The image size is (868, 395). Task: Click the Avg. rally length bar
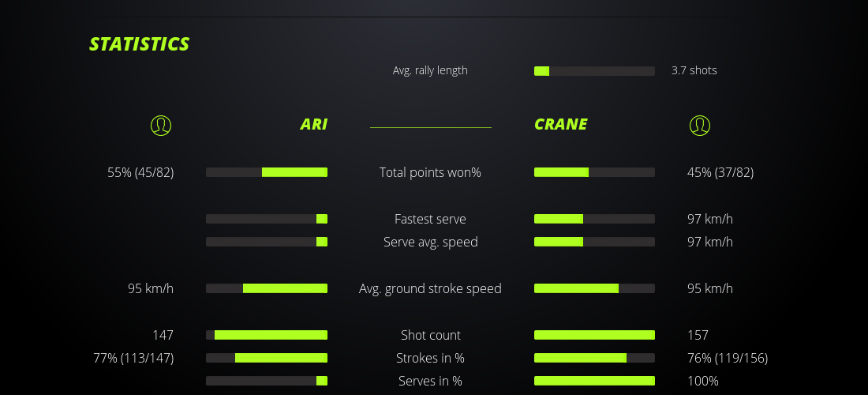(x=594, y=71)
